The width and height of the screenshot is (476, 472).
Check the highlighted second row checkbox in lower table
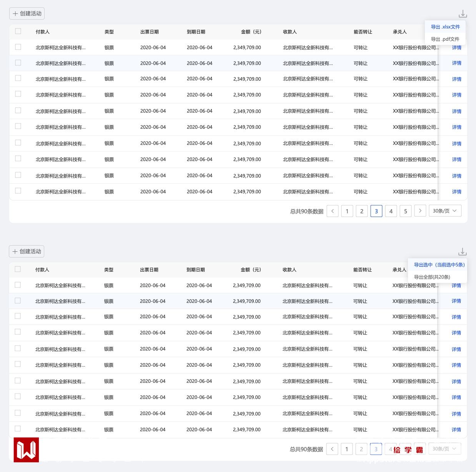pos(18,301)
